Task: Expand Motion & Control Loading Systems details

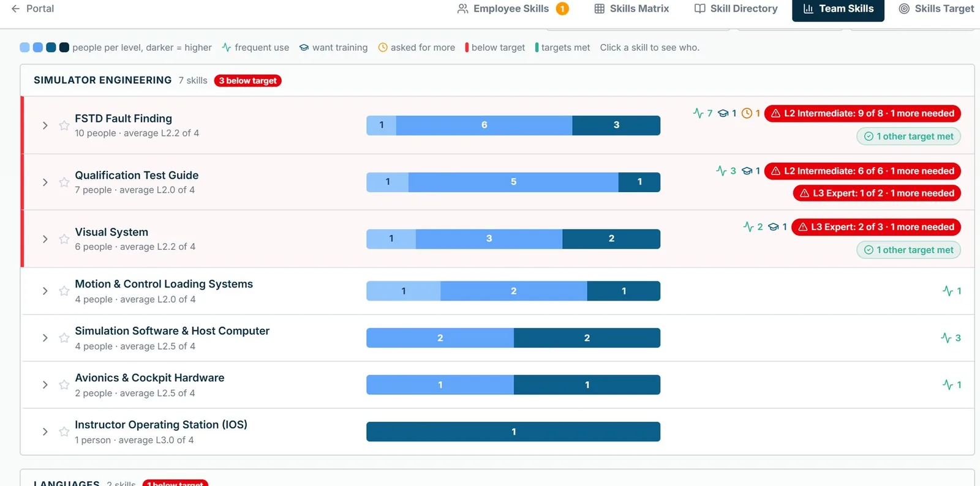Action: (x=45, y=291)
